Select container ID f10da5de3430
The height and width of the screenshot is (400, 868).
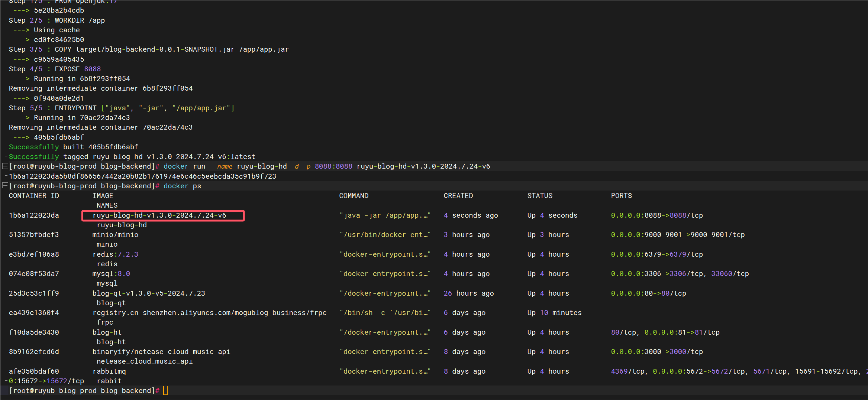pyautogui.click(x=34, y=332)
